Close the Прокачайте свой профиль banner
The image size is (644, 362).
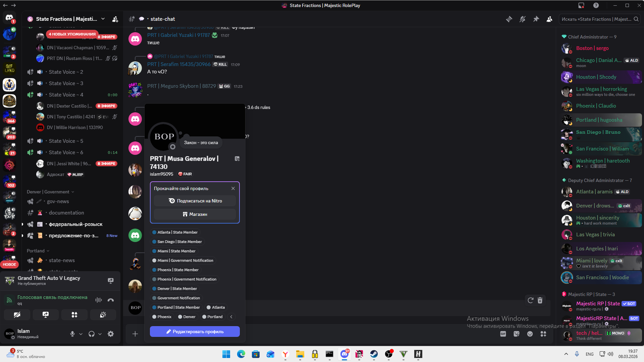[233, 188]
